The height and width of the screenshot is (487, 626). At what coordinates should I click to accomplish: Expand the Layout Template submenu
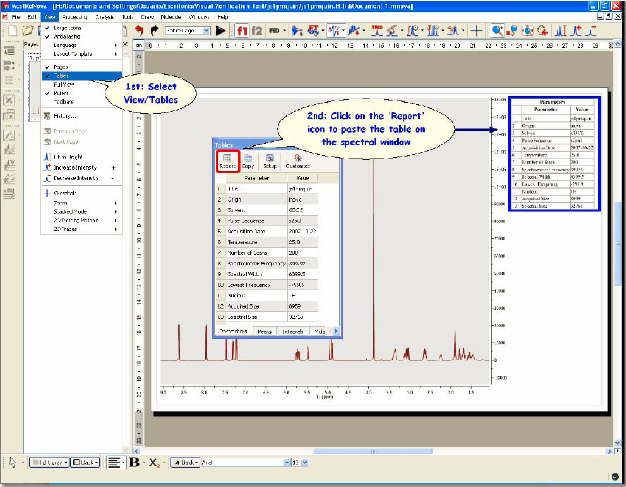(81, 53)
